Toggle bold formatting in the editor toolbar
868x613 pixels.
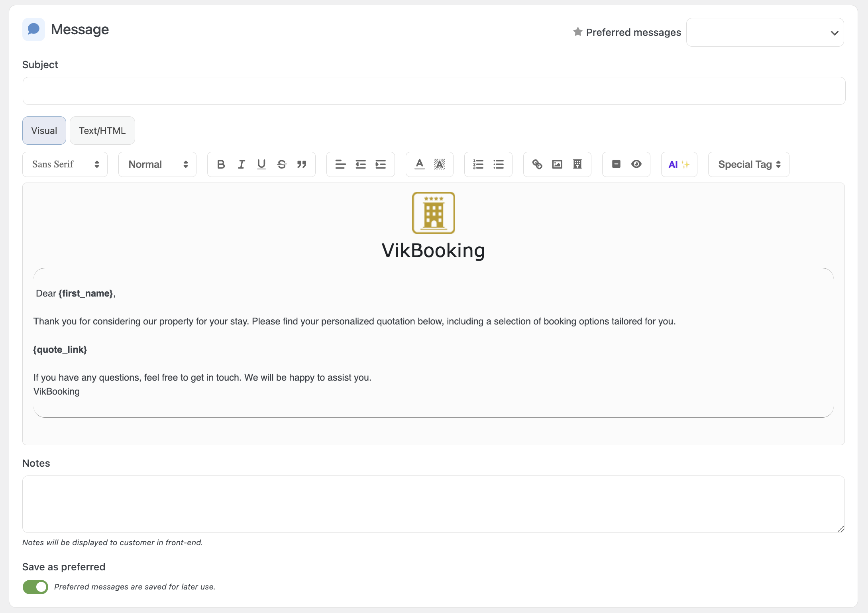coord(221,164)
